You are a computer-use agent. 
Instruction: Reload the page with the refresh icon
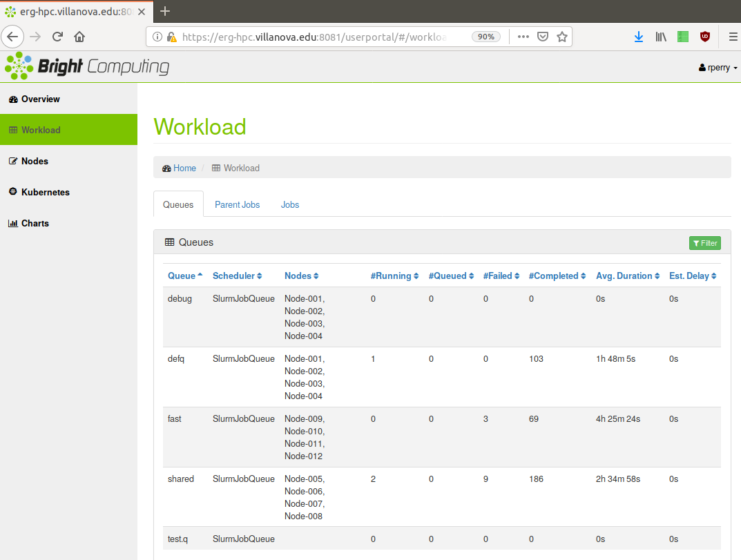pyautogui.click(x=57, y=37)
